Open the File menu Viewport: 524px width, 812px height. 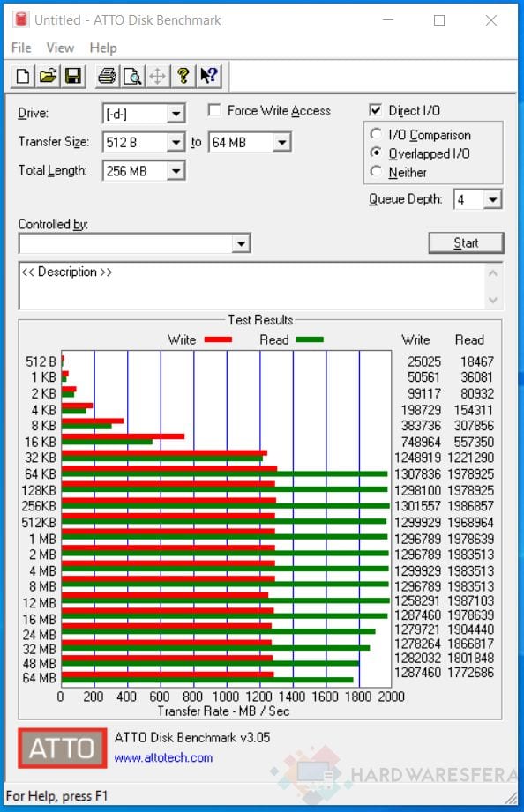click(x=21, y=48)
